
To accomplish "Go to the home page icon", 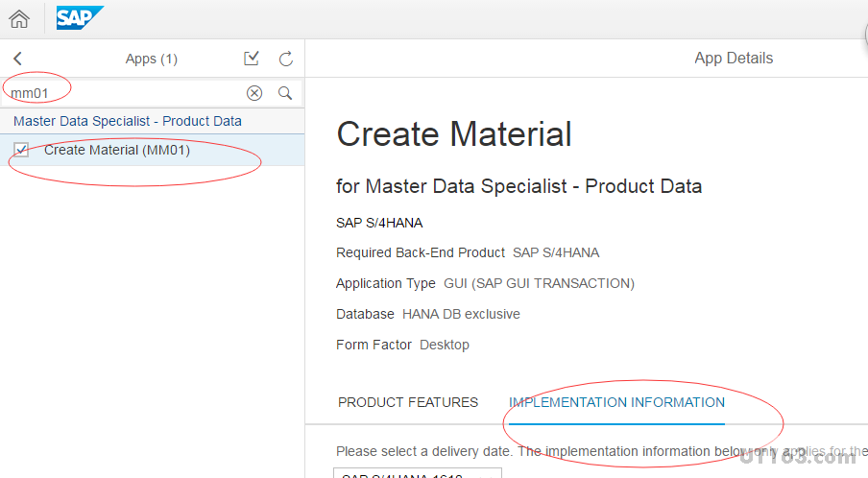I will pos(19,19).
